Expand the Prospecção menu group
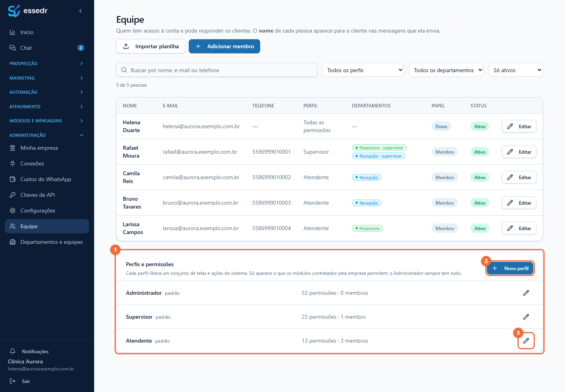The height and width of the screenshot is (392, 565). 47,64
